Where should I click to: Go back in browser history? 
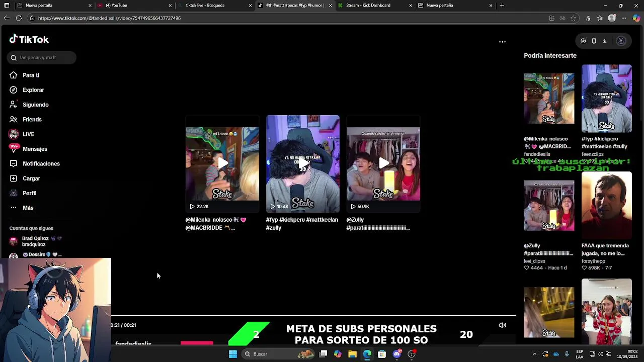[x=7, y=18]
